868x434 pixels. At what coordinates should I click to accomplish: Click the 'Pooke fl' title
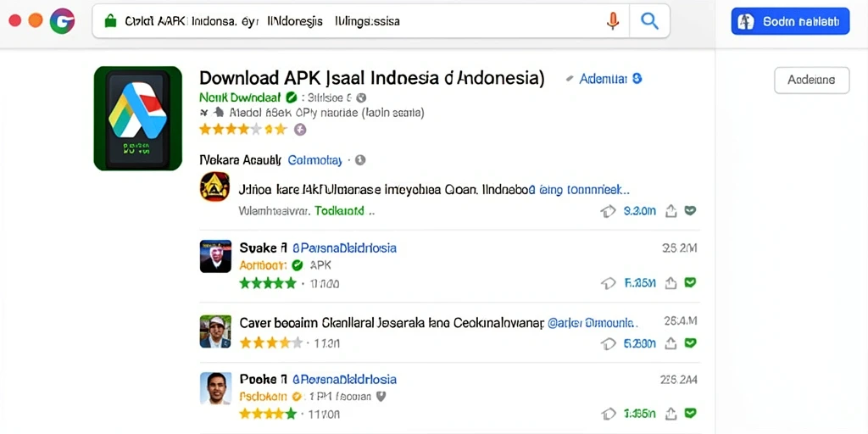coord(263,379)
